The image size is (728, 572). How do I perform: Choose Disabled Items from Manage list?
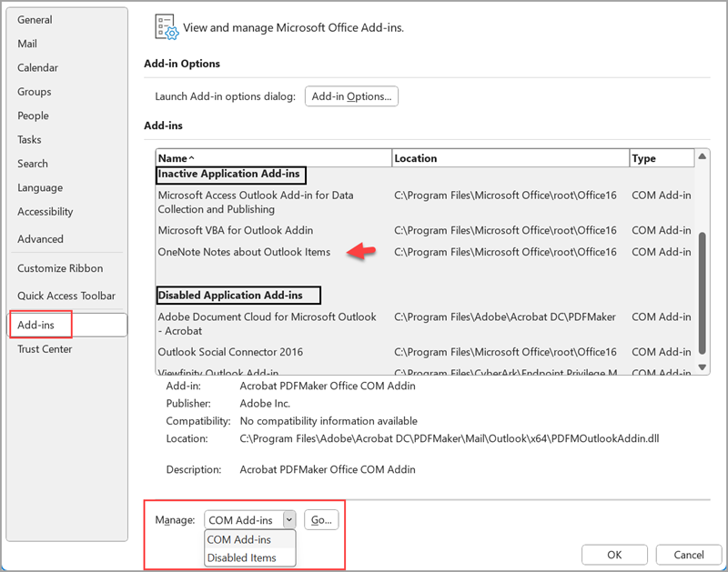[x=241, y=557]
